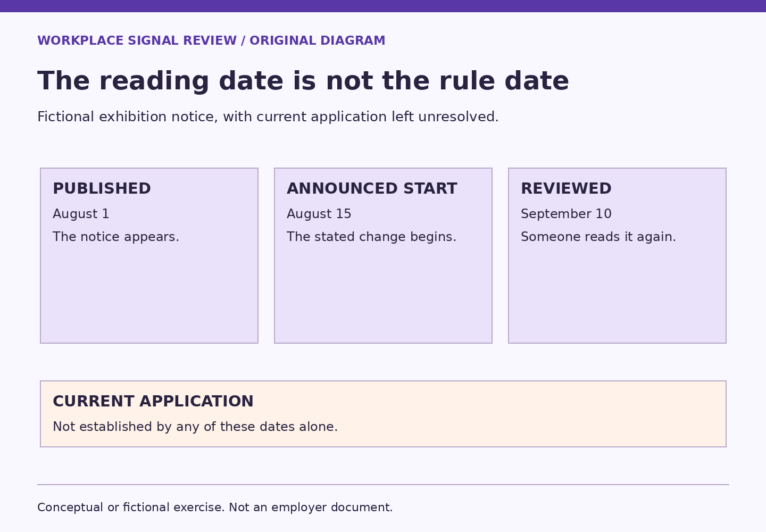This screenshot has height=532, width=766.
Task: Click the 'WORKPLACE SIGNAL REVIEW / ORIGINAL DIAGRAM' header text
Action: click(x=211, y=41)
